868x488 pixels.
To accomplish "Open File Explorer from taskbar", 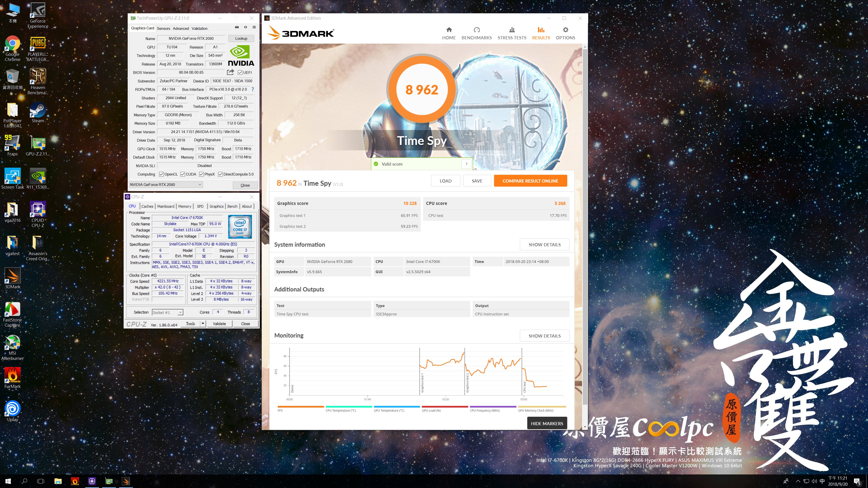I will coord(58,481).
